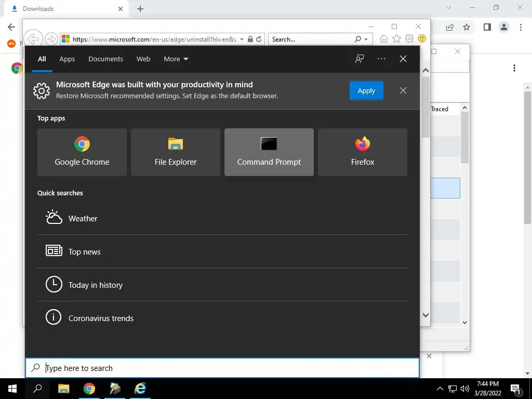532x399 pixels.
Task: Click Internet Explorer back arrow button
Action: coord(33,39)
